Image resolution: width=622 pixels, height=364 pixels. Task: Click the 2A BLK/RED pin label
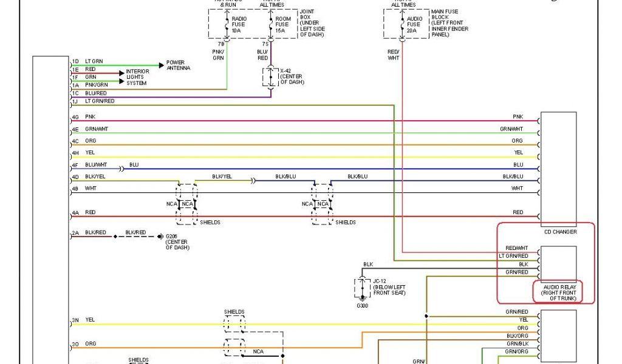click(x=90, y=232)
